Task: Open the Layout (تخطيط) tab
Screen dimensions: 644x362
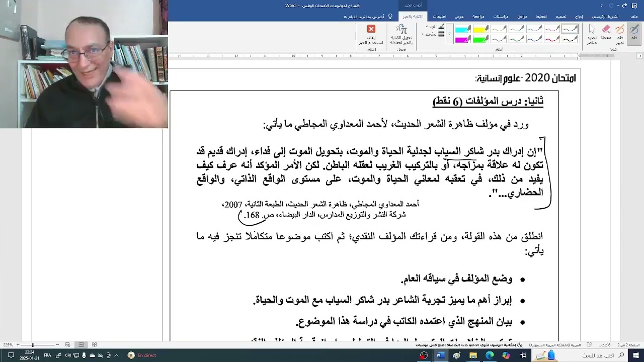Action: tap(541, 17)
